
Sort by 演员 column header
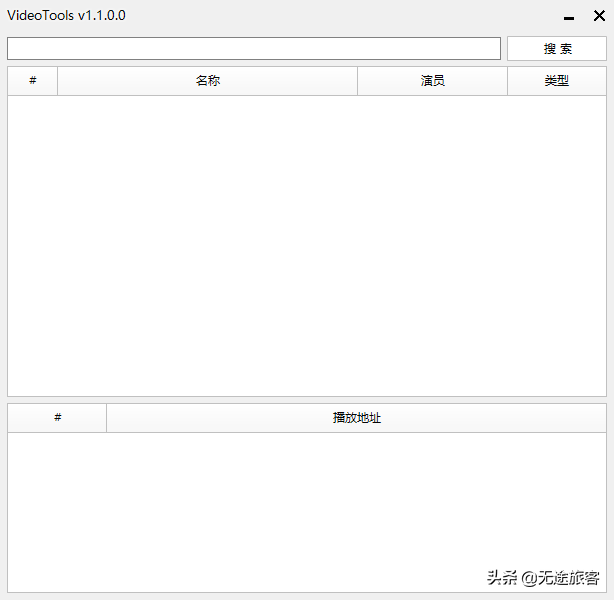432,81
